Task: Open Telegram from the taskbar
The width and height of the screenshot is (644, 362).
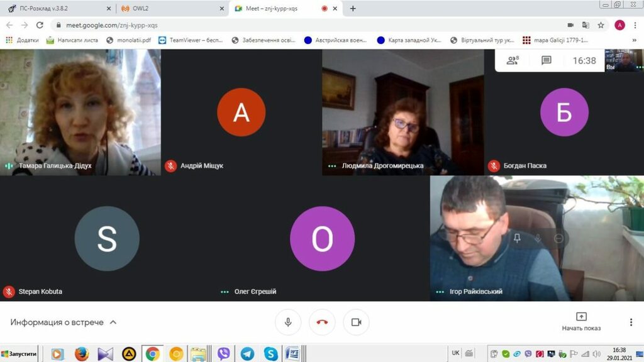Action: click(247, 354)
